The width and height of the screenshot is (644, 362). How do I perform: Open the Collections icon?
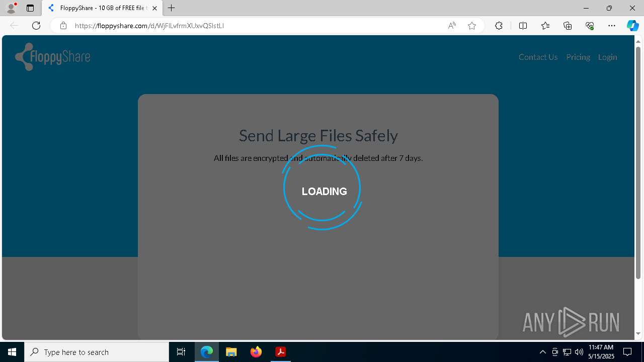(x=568, y=26)
